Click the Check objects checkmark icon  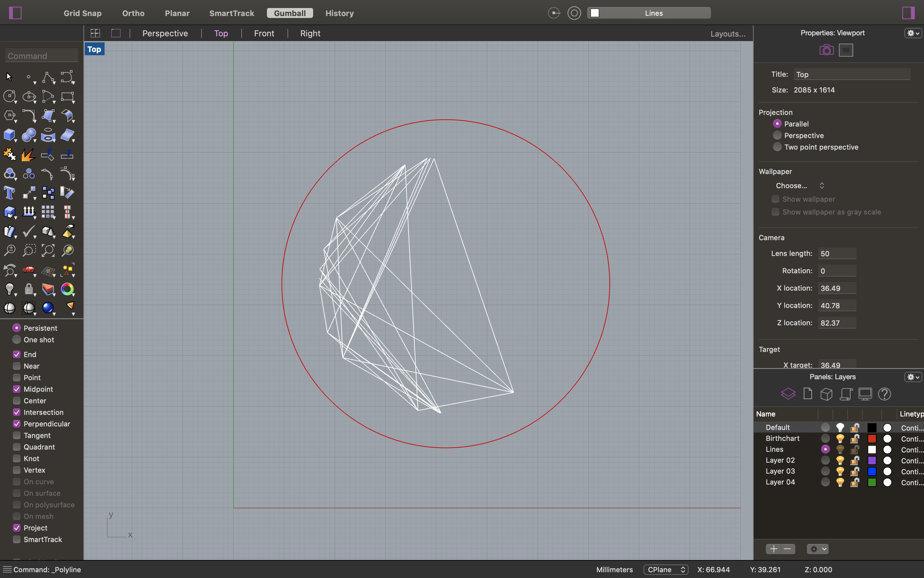tap(29, 231)
